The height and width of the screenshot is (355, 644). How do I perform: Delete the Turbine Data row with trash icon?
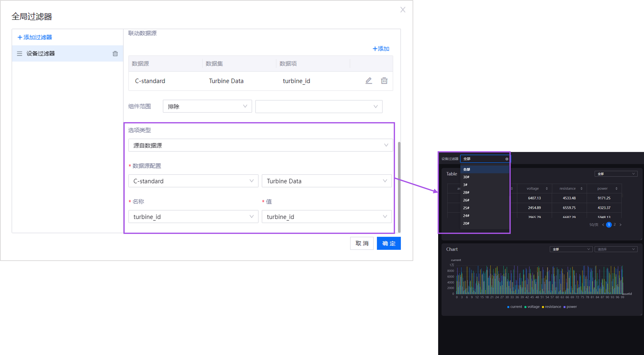point(384,81)
